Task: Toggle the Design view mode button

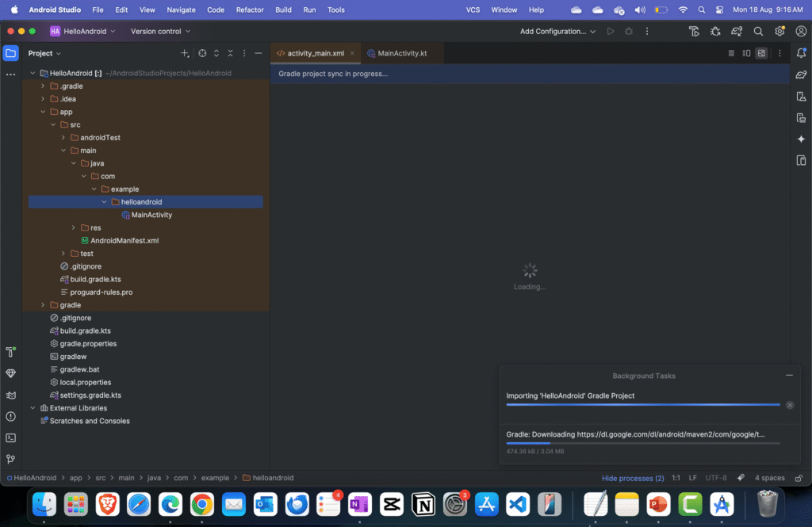Action: [761, 53]
